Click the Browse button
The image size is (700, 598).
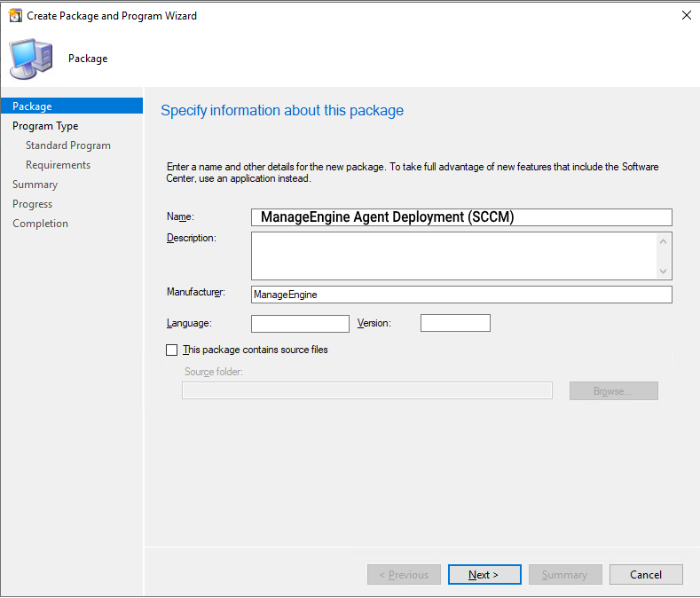[x=613, y=390]
